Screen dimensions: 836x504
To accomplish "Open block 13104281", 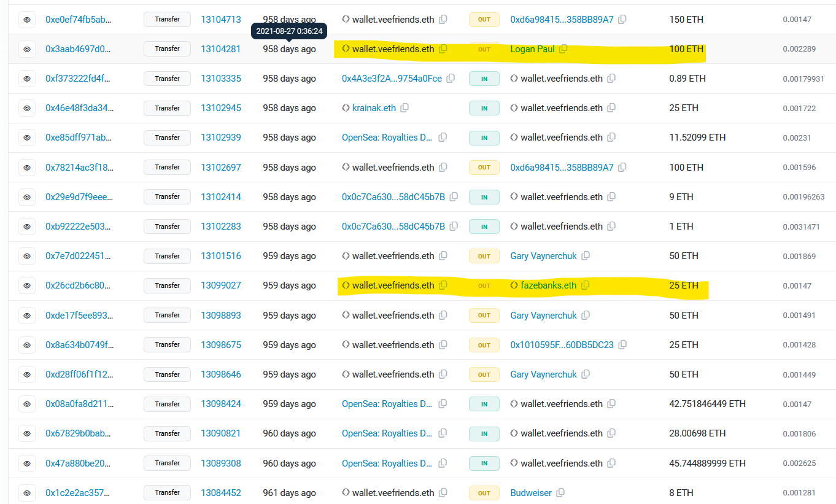I will (x=221, y=49).
